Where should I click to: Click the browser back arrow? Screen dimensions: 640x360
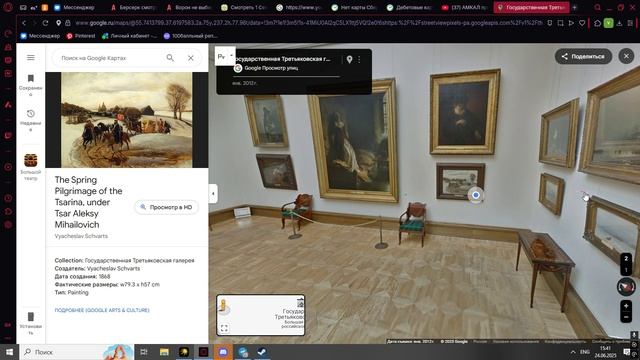click(24, 23)
